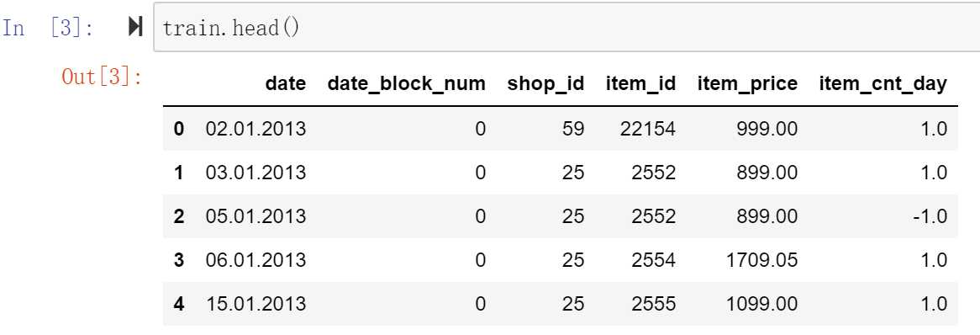Click the item_price value 1709.05
This screenshot has height=335, width=980.
(761, 259)
